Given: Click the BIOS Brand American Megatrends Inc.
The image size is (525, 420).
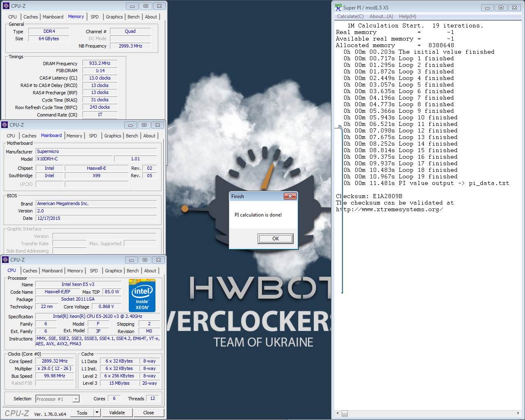Looking at the screenshot, I should pyautogui.click(x=96, y=203).
